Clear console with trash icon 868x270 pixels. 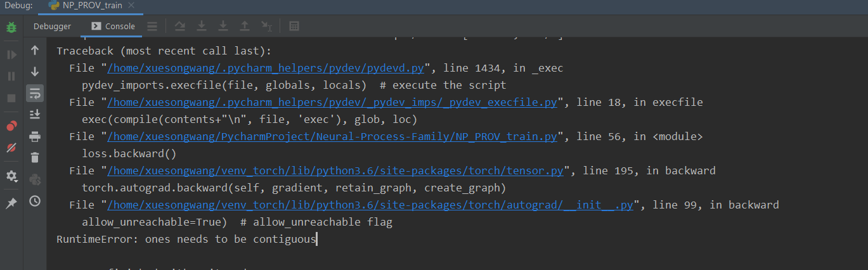point(35,158)
